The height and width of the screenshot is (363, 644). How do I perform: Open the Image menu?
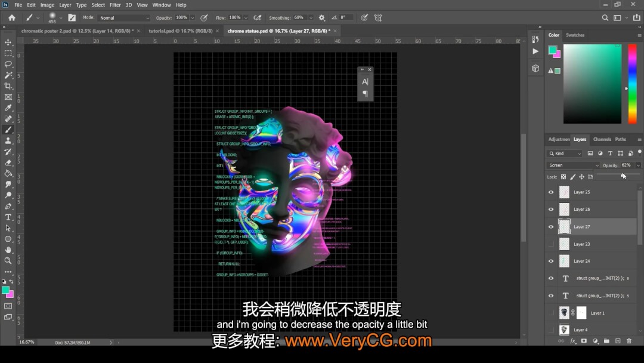click(x=47, y=5)
